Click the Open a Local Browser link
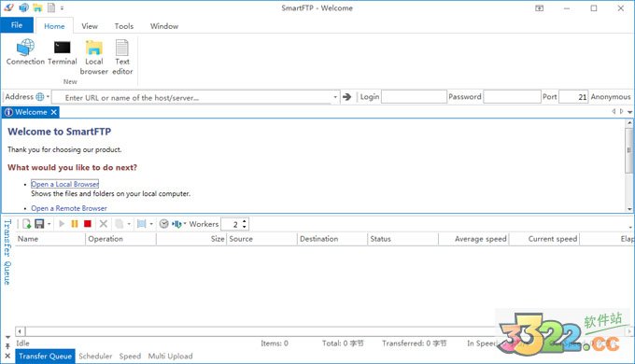 64,184
